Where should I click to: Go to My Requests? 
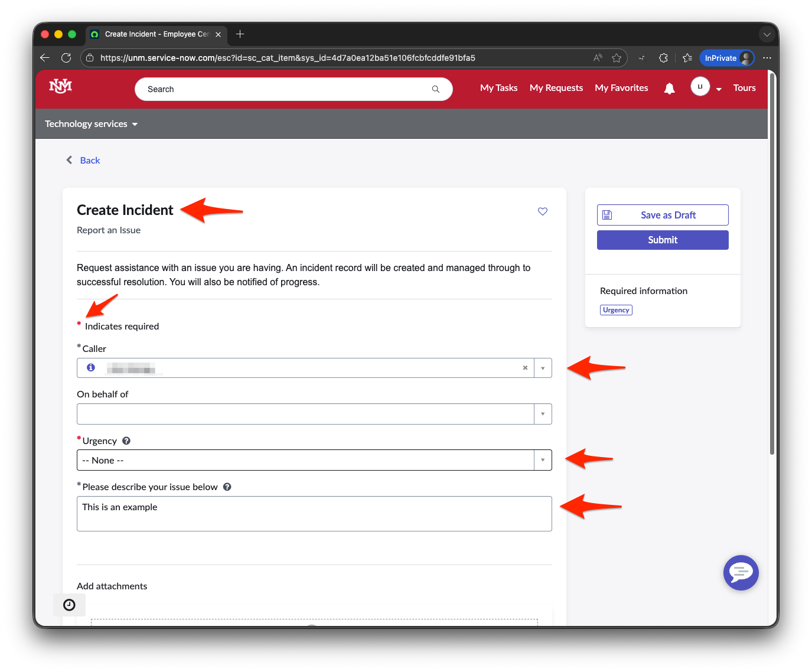556,87
